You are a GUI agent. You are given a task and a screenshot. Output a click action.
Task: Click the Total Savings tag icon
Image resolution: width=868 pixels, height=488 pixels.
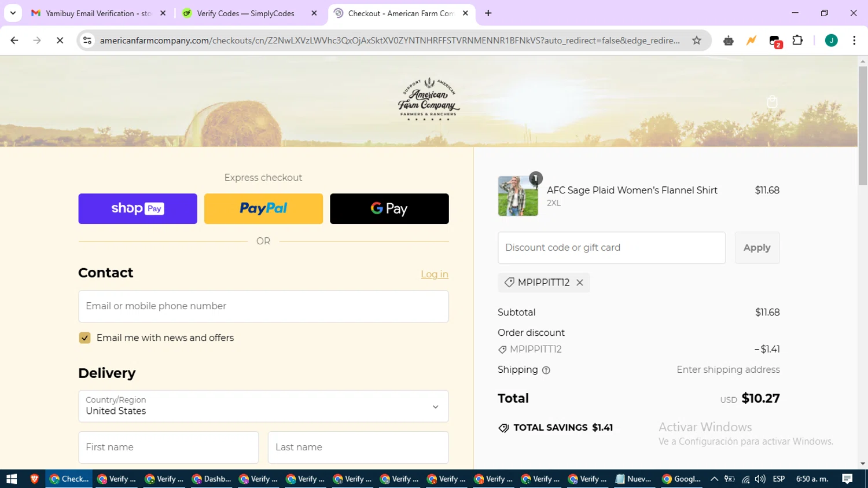coord(503,428)
